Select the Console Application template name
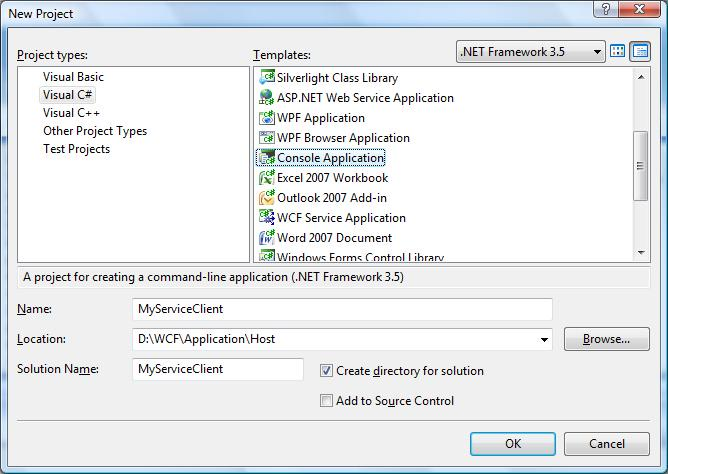Screen dimensions: 701x474 point(330,158)
